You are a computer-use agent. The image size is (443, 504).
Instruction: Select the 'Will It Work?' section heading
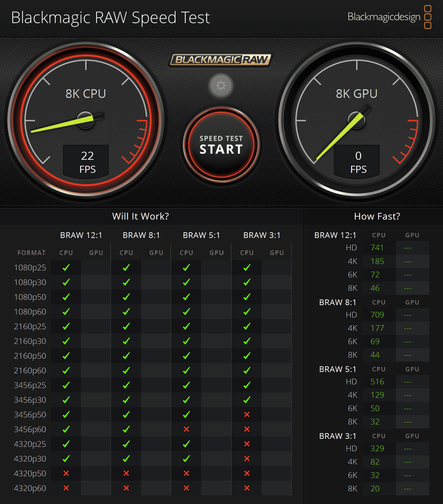pyautogui.click(x=140, y=216)
